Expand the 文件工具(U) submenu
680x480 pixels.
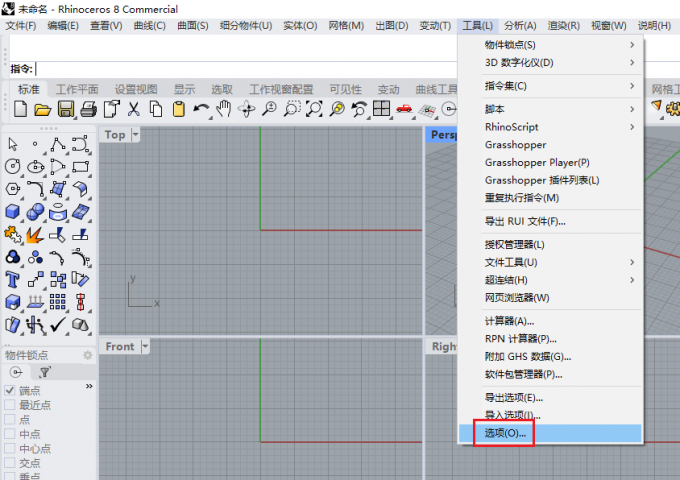point(550,262)
